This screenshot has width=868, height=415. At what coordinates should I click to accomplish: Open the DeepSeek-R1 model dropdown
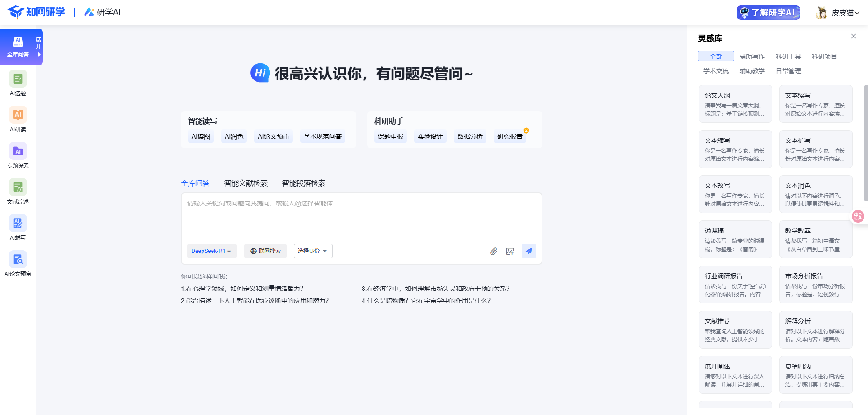point(211,251)
